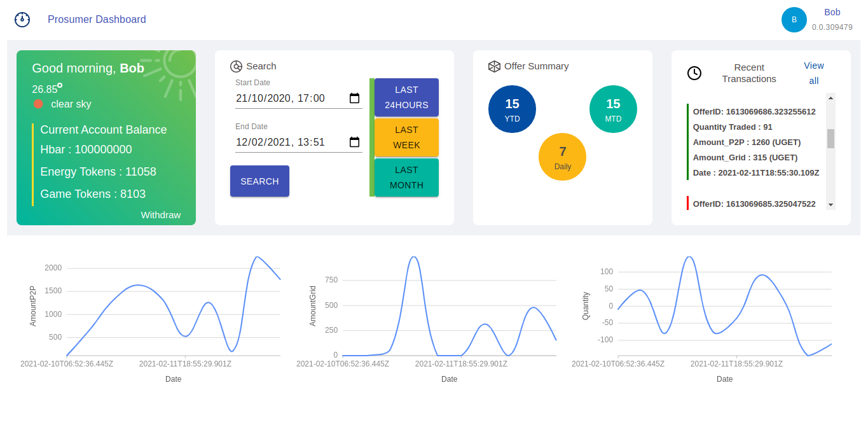
Task: Click Amount_P2P : 1260 (UGET) line
Action: pyautogui.click(x=747, y=142)
